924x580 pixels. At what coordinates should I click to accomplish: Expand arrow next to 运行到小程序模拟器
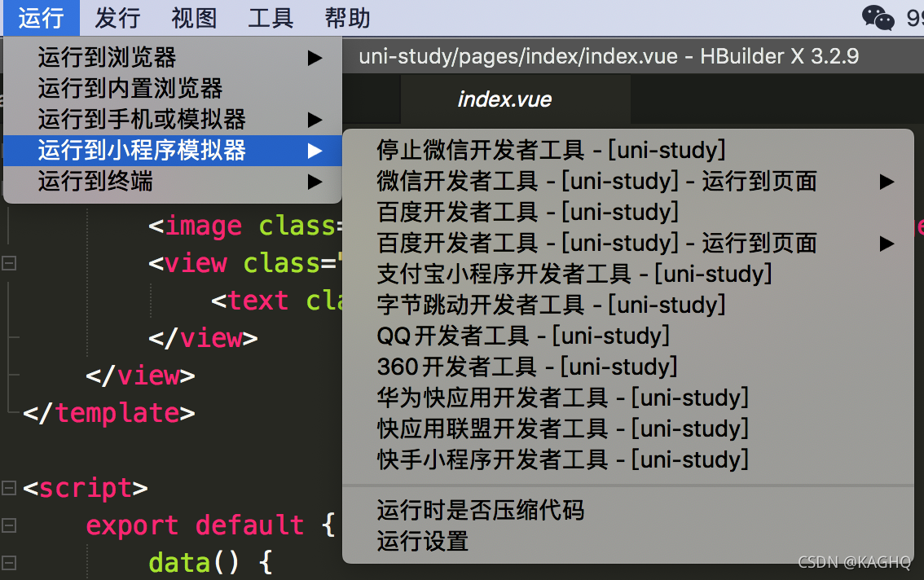tap(315, 151)
